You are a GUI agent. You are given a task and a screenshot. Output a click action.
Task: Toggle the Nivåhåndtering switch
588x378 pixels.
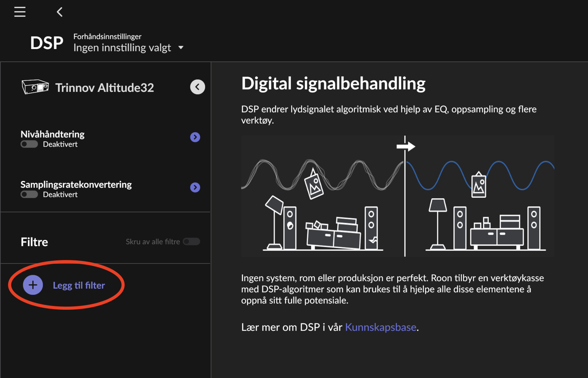point(29,144)
